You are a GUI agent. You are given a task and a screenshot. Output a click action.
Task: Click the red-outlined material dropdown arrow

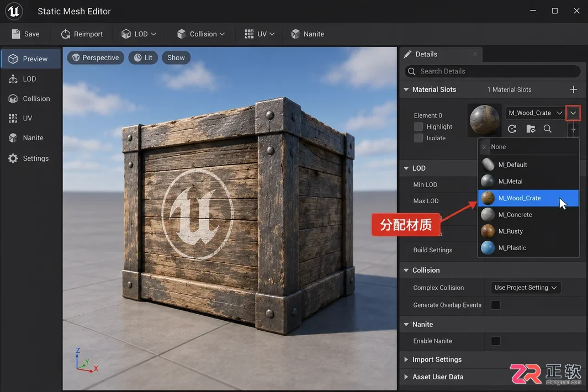pos(573,113)
